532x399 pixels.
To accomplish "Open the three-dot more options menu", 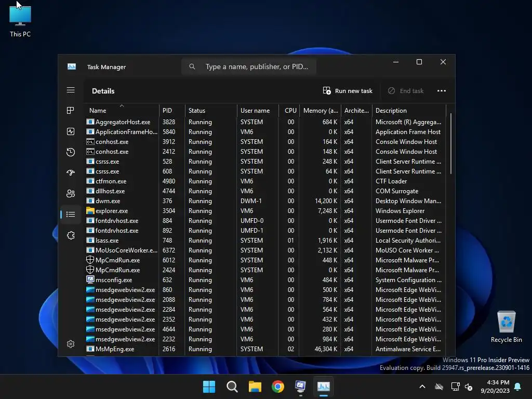I will [x=442, y=90].
